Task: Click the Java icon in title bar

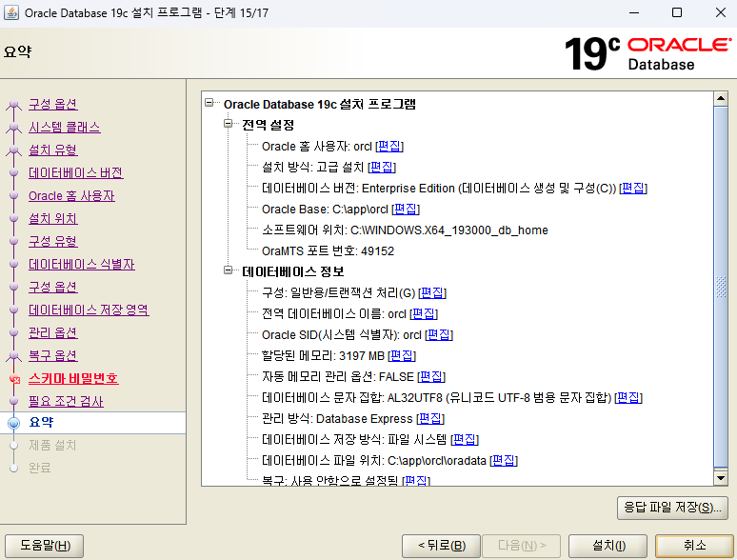Action: 11,12
